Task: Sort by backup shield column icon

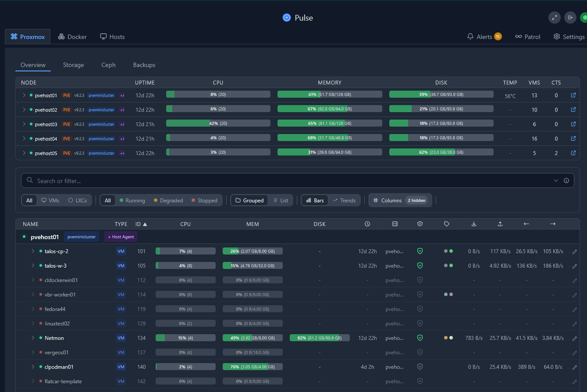Action: pyautogui.click(x=420, y=224)
